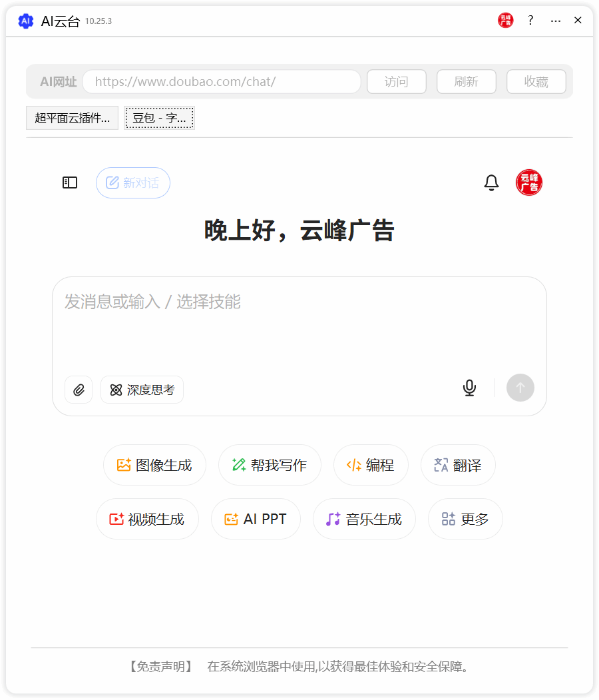Enable 深度思考 deep thinking mode
The height and width of the screenshot is (700, 599).
click(x=142, y=390)
